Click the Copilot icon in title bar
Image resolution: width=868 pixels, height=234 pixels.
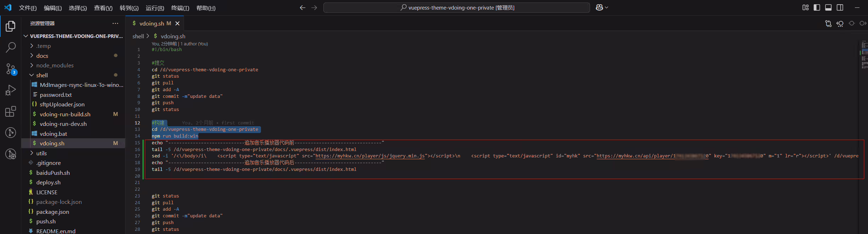[602, 7]
